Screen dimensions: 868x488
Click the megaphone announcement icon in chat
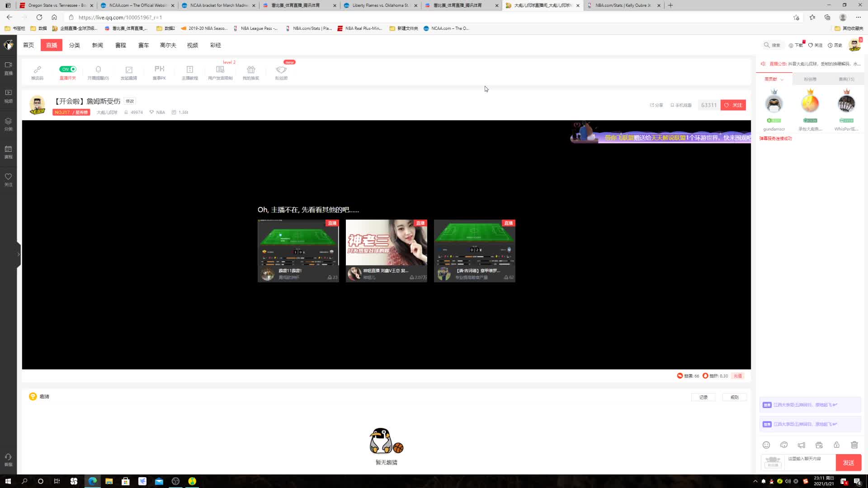coord(802,445)
